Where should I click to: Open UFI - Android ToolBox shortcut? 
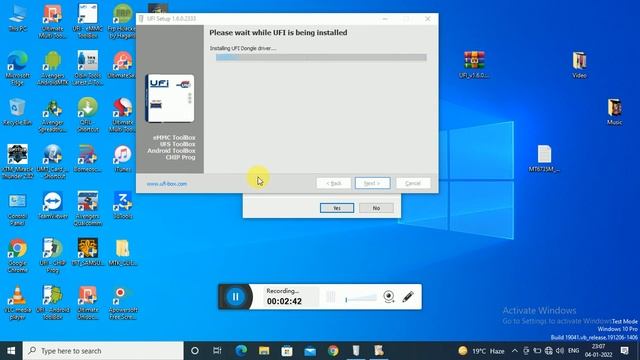[53, 302]
